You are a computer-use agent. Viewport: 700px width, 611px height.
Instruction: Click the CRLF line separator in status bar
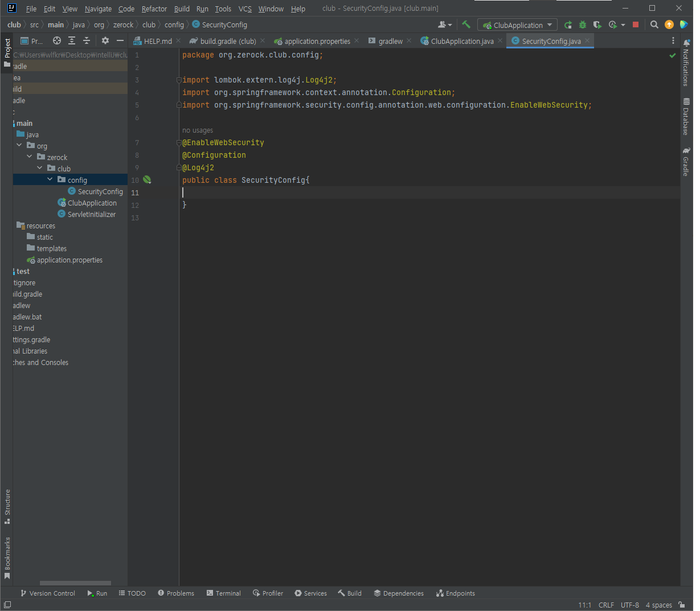pyautogui.click(x=606, y=605)
